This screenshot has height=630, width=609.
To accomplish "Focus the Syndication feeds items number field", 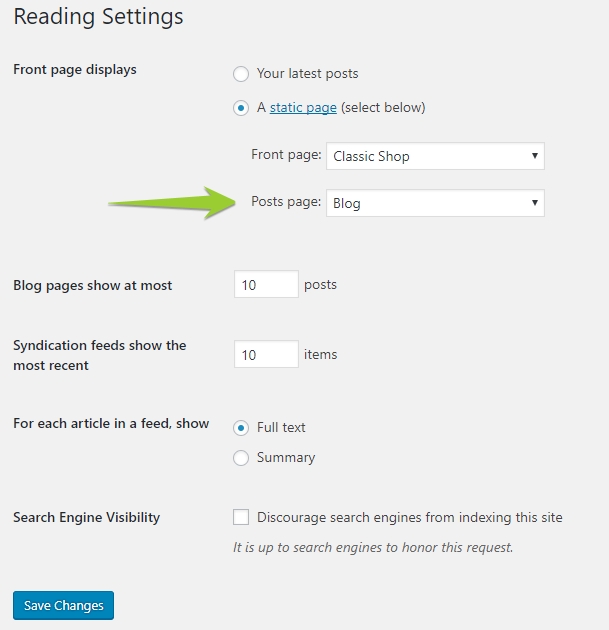I will pyautogui.click(x=265, y=355).
